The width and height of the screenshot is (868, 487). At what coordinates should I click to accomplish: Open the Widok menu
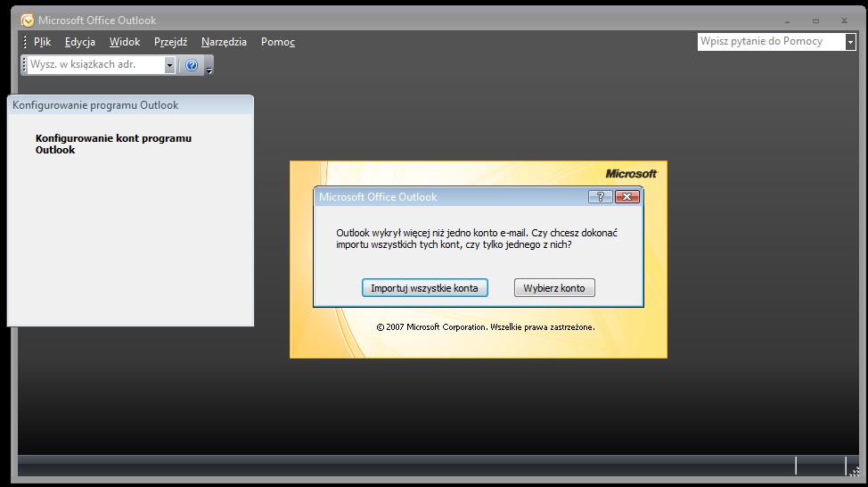(x=125, y=42)
